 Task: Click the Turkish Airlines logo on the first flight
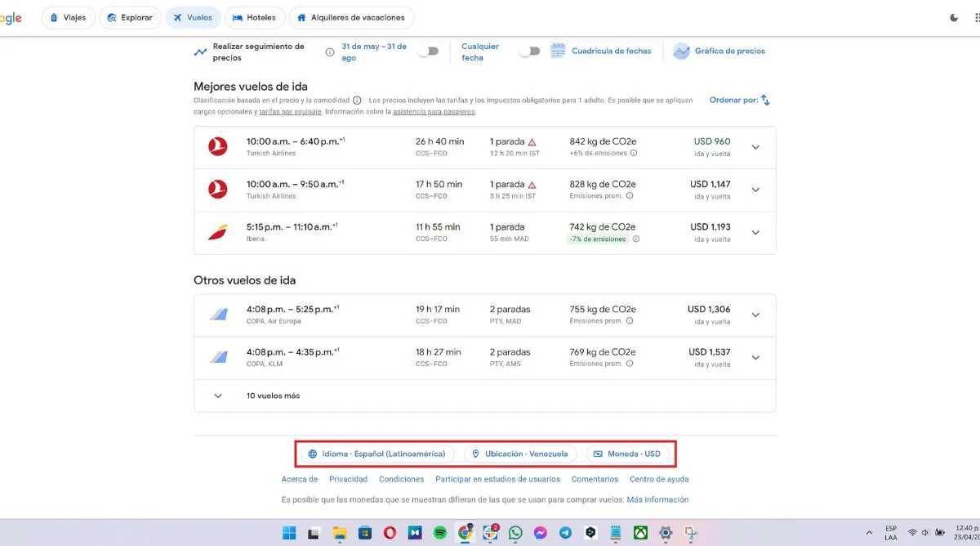217,146
